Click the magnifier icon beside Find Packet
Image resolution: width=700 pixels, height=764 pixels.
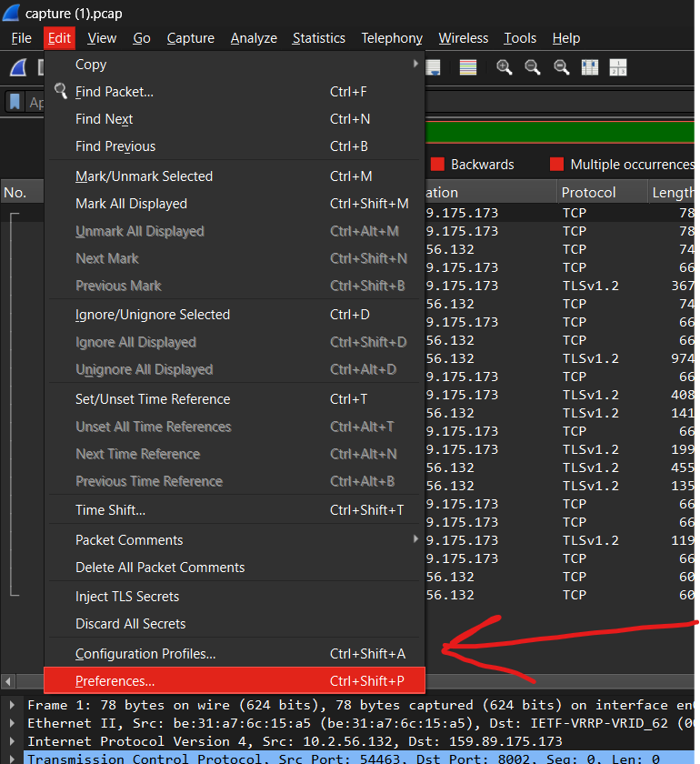click(61, 91)
